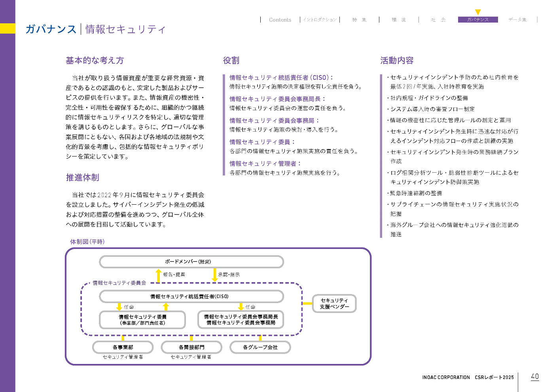The height and width of the screenshot is (392, 555).
Task: Click the 活動内容 section heading
Action: coord(397,60)
